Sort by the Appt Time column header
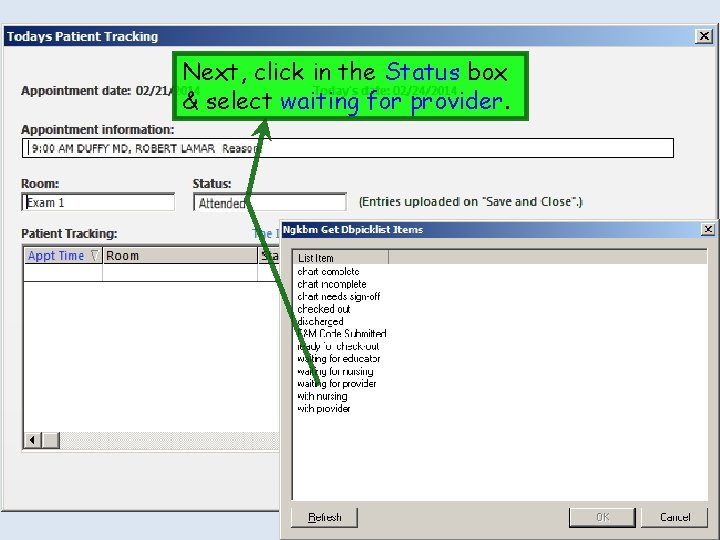720x540 pixels. click(62, 255)
